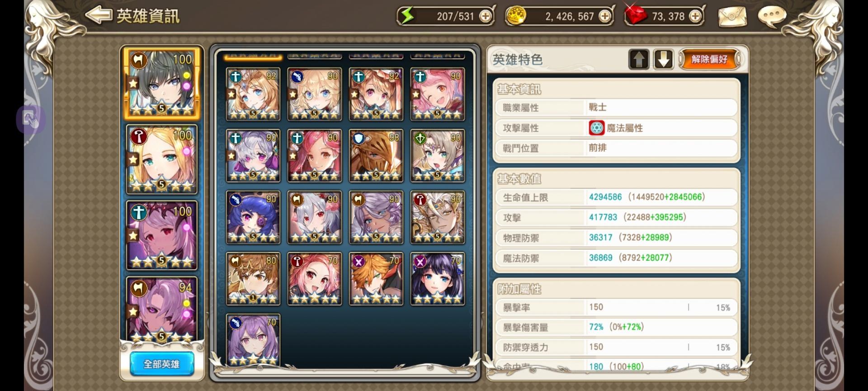Tap the back arrow beside 英雄資訊
This screenshot has height=391, width=868.
click(99, 15)
